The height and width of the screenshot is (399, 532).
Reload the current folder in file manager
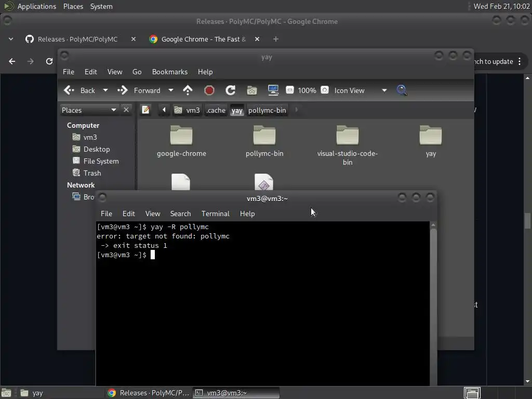coord(230,90)
